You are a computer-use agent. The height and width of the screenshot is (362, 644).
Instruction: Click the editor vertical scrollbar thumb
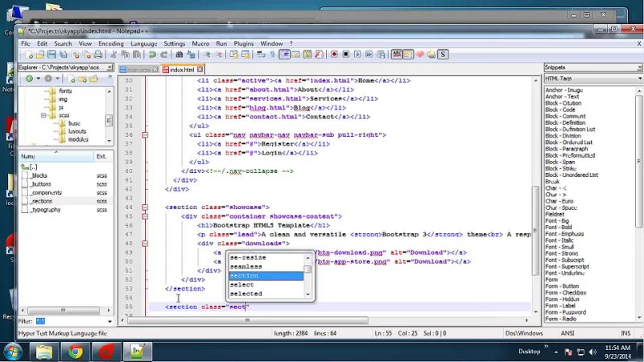[535, 230]
